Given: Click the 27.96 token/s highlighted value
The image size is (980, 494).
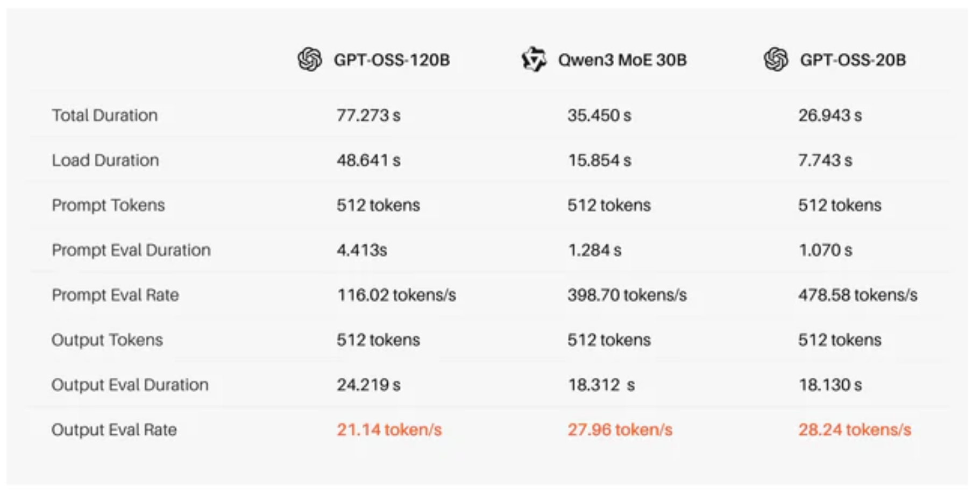Looking at the screenshot, I should 620,430.
